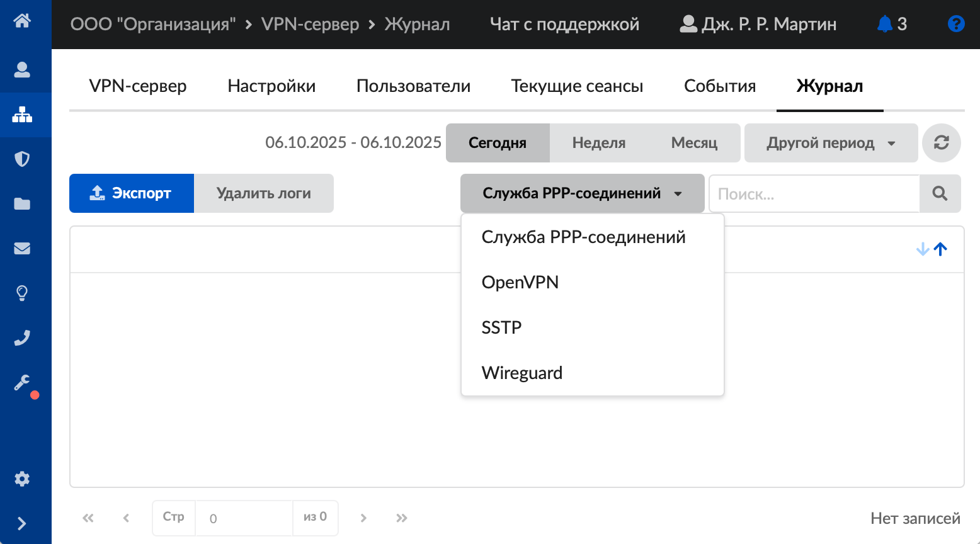Sort the log in ascending order

[940, 249]
